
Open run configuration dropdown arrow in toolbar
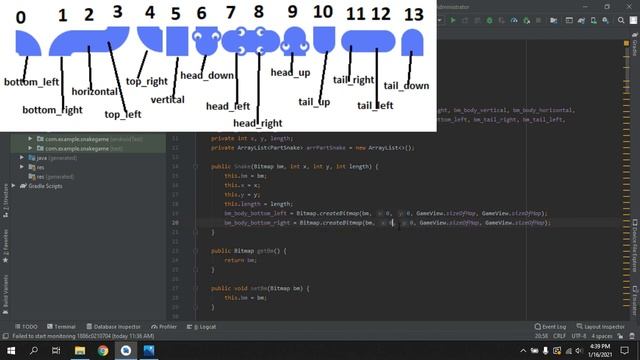440,20
